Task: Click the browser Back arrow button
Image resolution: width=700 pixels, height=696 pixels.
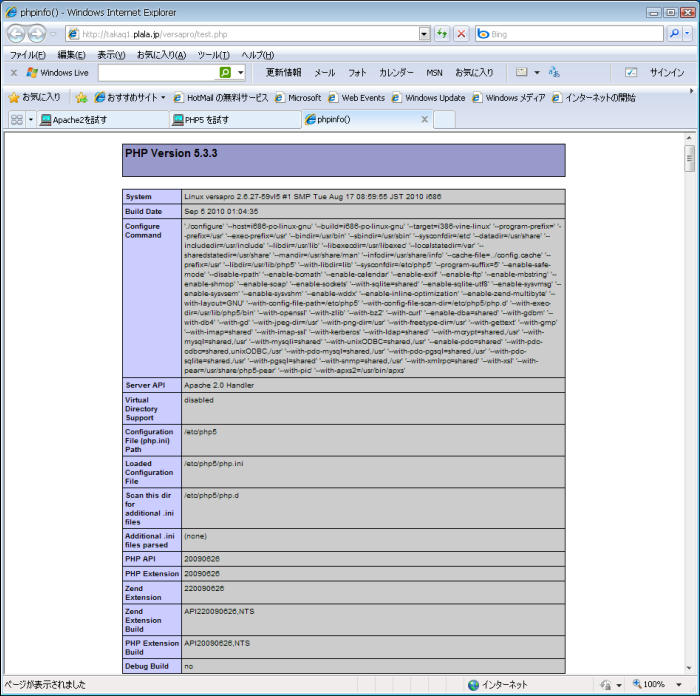Action: click(17, 34)
